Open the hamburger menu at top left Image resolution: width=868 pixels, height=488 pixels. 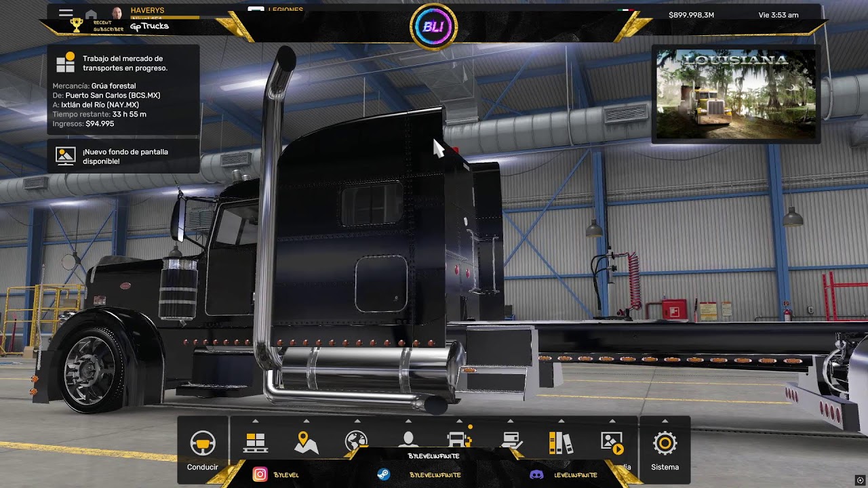coord(66,13)
